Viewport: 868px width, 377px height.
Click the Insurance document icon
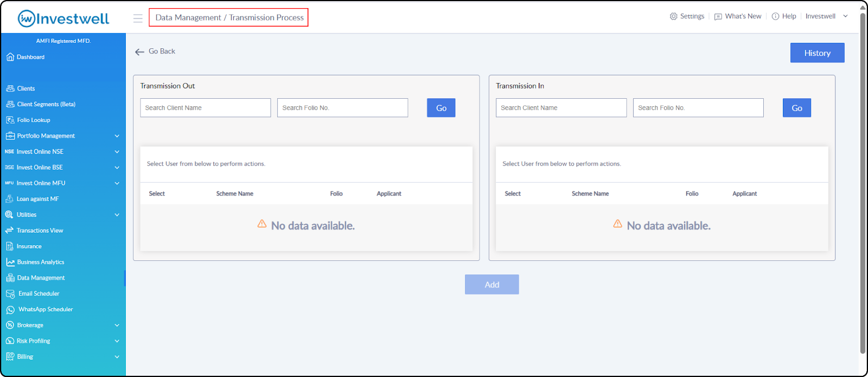pos(10,246)
